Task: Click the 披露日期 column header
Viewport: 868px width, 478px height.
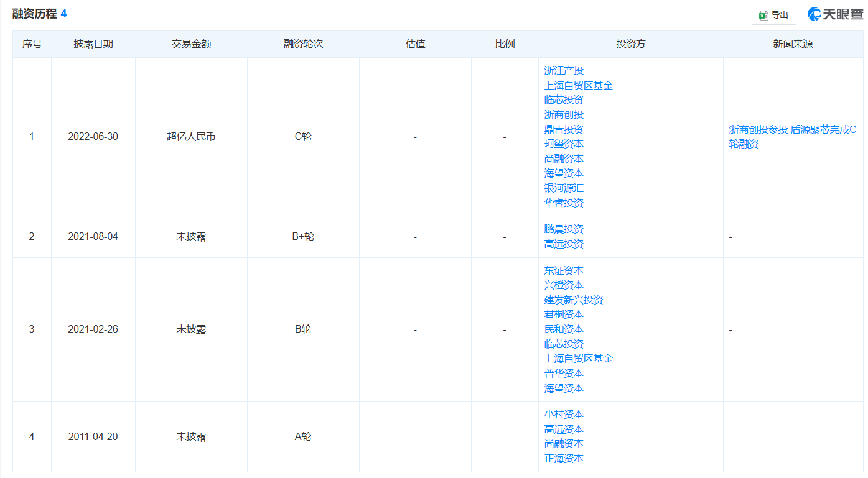Action: [93, 44]
